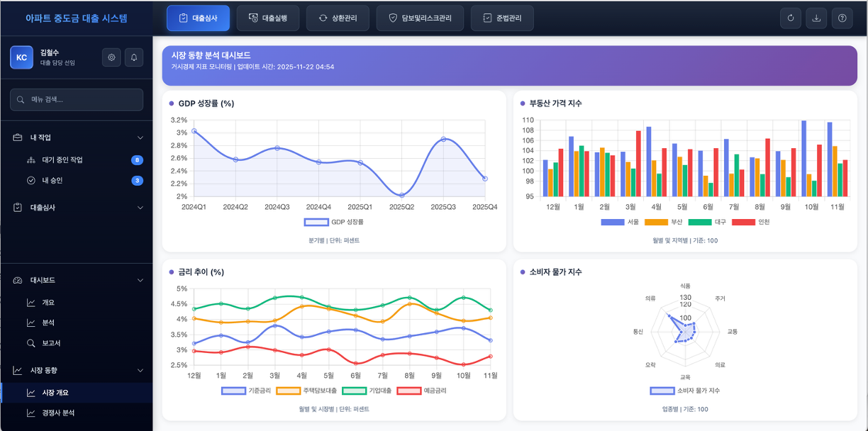This screenshot has width=868, height=431.
Task: Click the GDP 성장률 legend swatch
Action: [316, 222]
